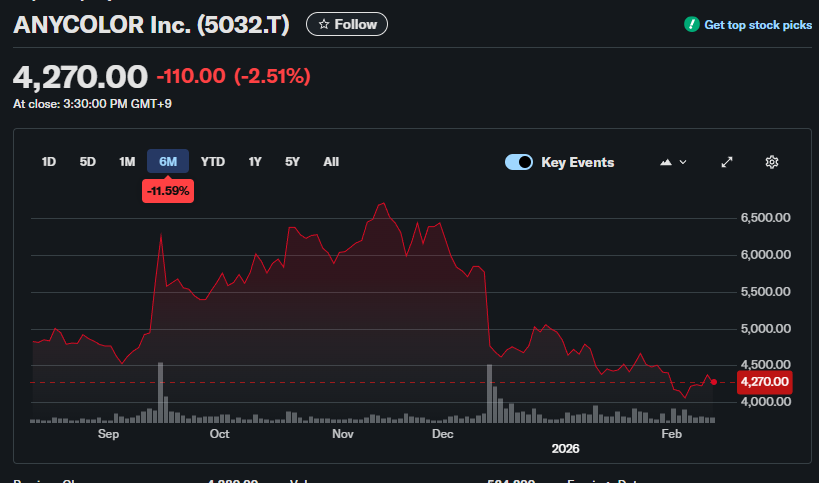The image size is (819, 483).
Task: Select the 1D time range tab
Action: [x=49, y=162]
